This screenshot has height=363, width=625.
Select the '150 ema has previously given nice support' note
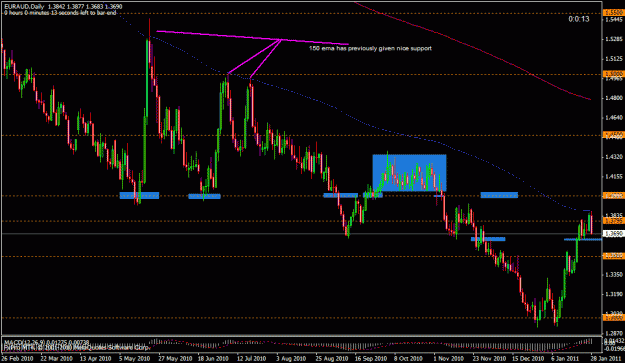click(370, 48)
